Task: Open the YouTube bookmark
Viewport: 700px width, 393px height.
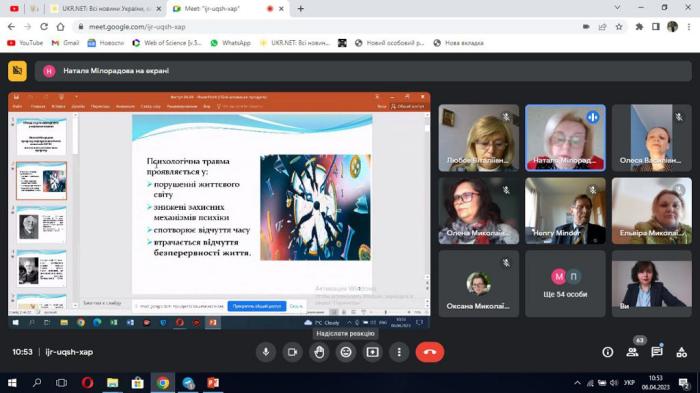Action: click(x=25, y=43)
